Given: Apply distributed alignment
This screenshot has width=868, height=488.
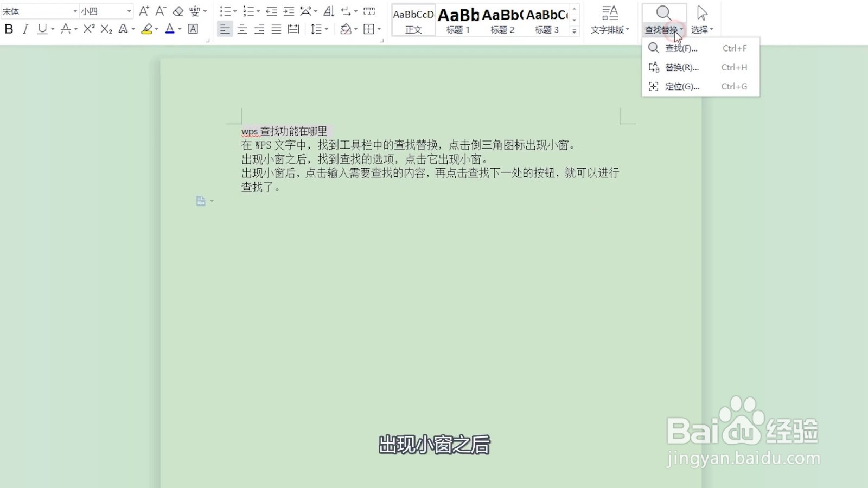Looking at the screenshot, I should click(293, 29).
